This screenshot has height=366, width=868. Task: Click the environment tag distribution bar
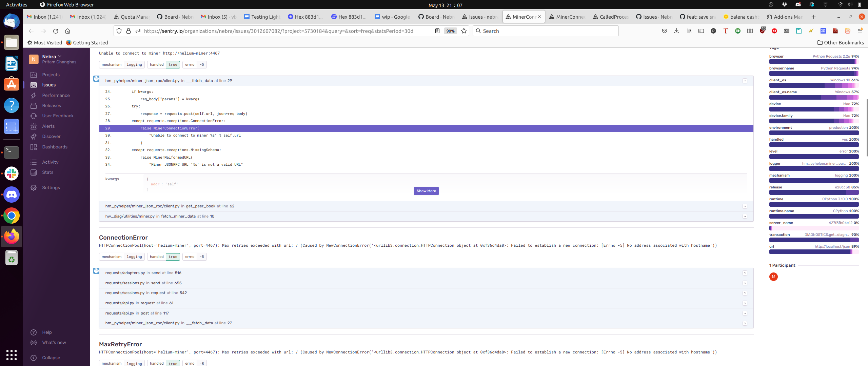tap(814, 133)
